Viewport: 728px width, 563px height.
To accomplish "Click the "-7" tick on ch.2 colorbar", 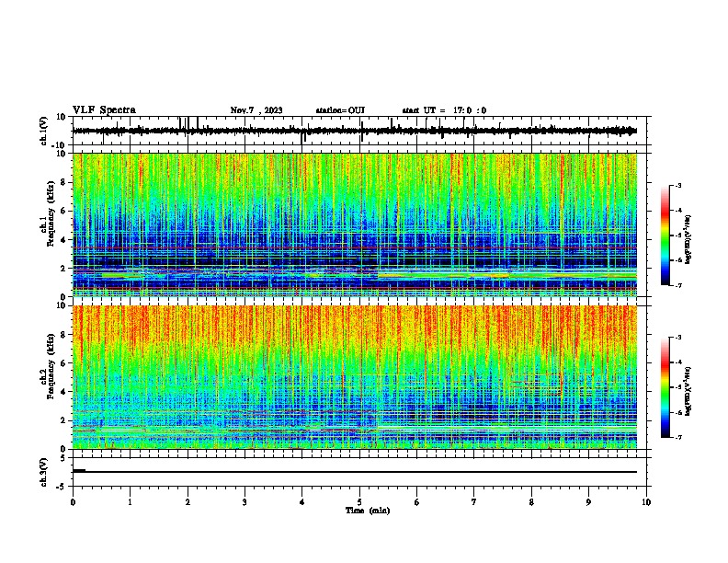I will point(677,437).
